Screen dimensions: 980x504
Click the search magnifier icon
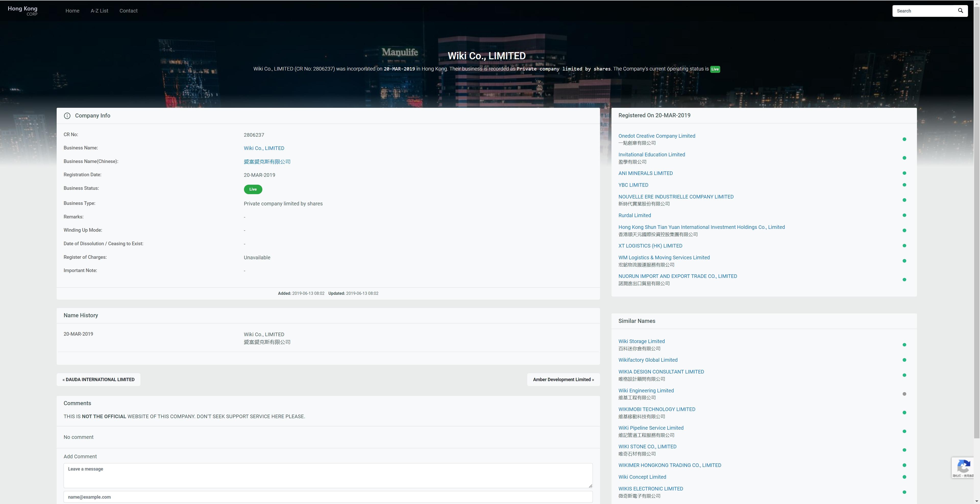coord(960,11)
